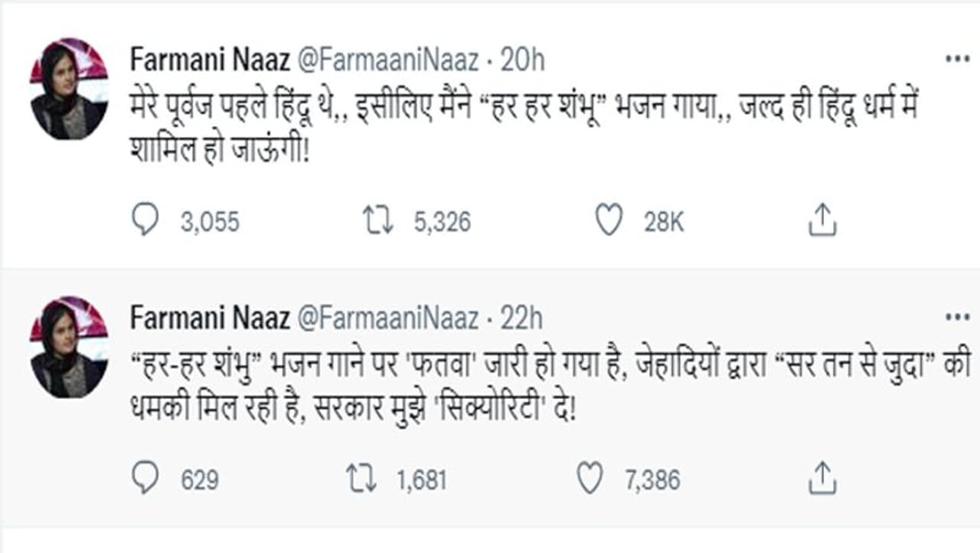Screen dimensions: 980x553
Task: Click @FarmaaniNaaz handle on the 20h tweet
Action: point(387,60)
